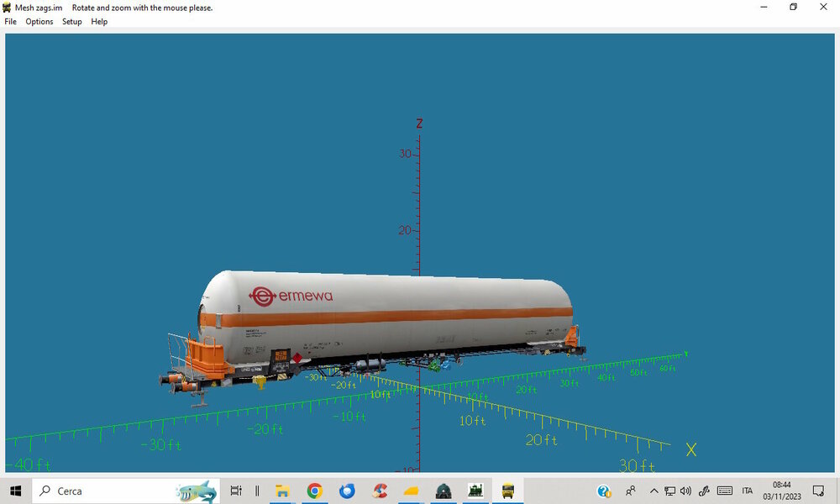This screenshot has height=504, width=840.
Task: Open Thunderbird from the taskbar
Action: tap(347, 491)
